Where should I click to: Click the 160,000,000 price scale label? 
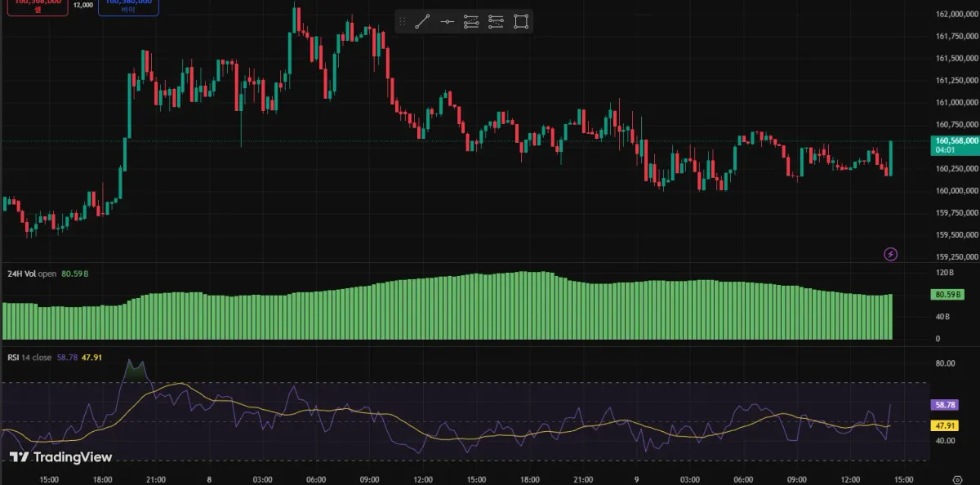pos(957,191)
